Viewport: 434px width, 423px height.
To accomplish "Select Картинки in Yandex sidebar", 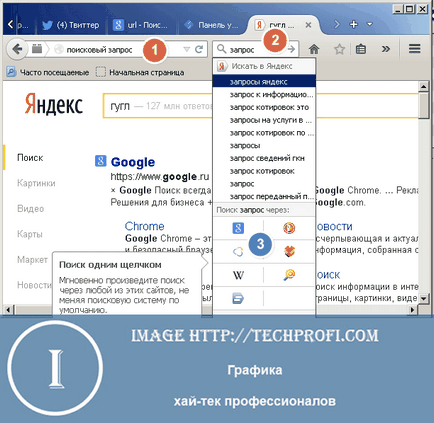I will click(x=36, y=183).
